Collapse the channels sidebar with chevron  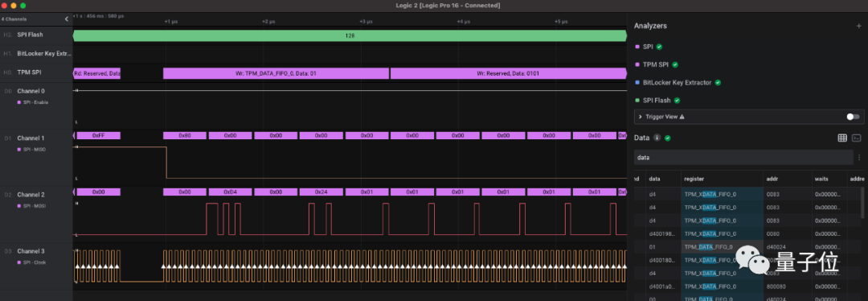67,19
